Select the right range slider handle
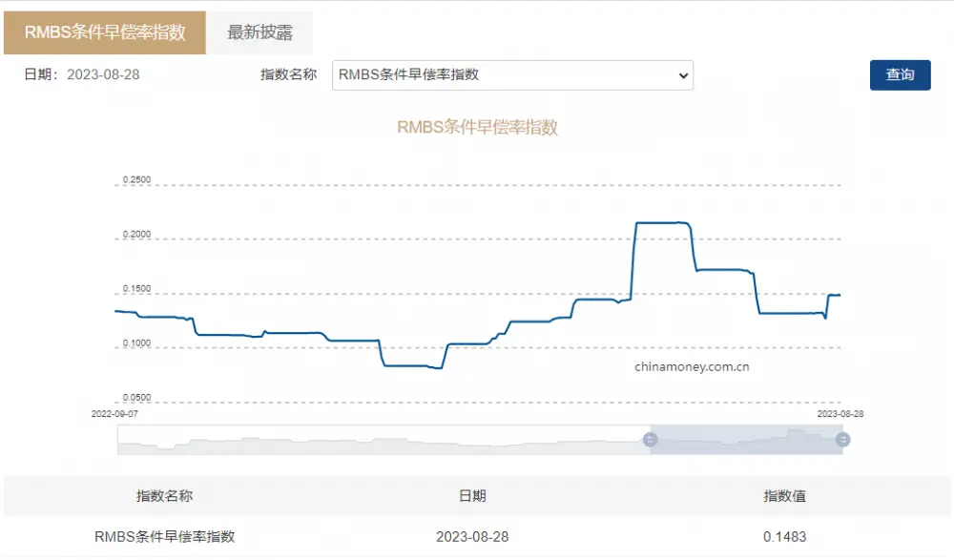This screenshot has height=560, width=954. coord(842,440)
